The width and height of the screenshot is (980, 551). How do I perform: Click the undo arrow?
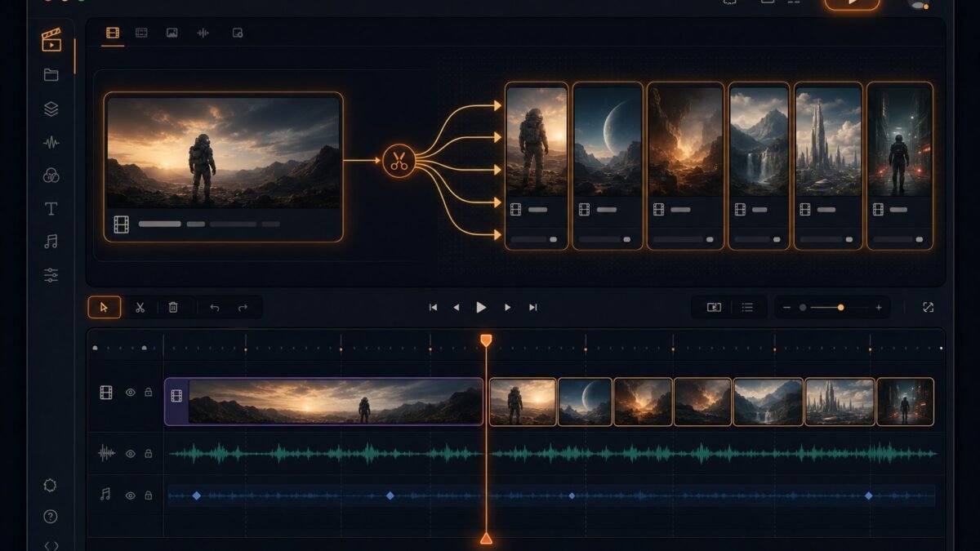215,307
